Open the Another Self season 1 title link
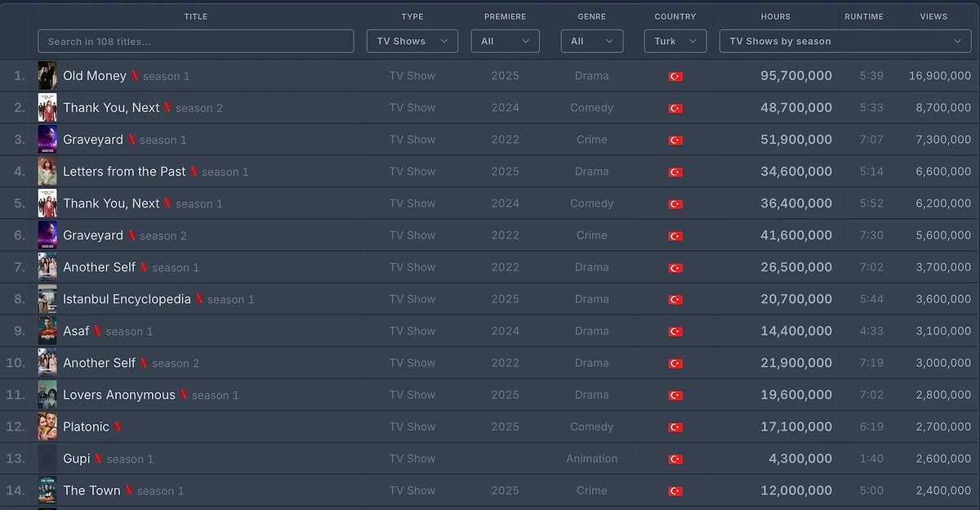 tap(99, 267)
